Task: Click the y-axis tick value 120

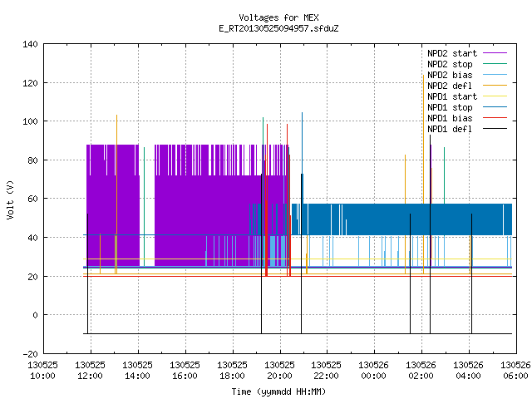Action: pyautogui.click(x=30, y=83)
